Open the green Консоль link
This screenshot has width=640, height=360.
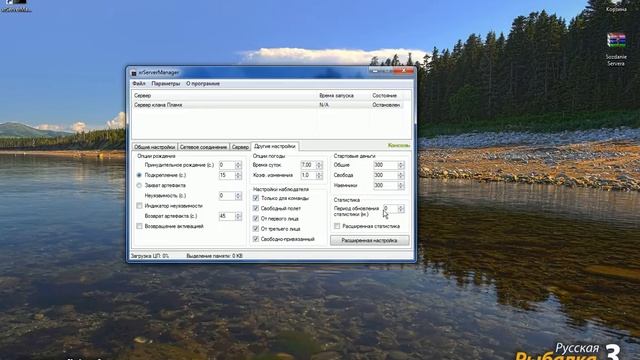pyautogui.click(x=399, y=146)
